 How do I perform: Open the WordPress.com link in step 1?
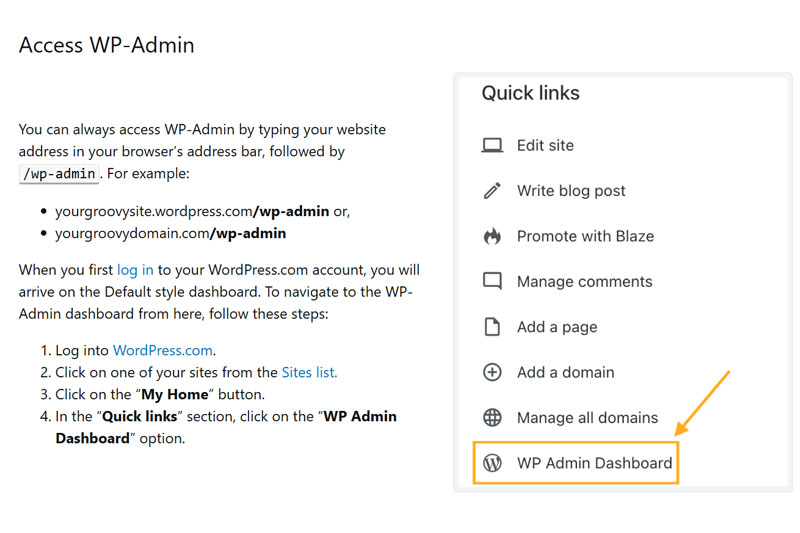(x=163, y=350)
